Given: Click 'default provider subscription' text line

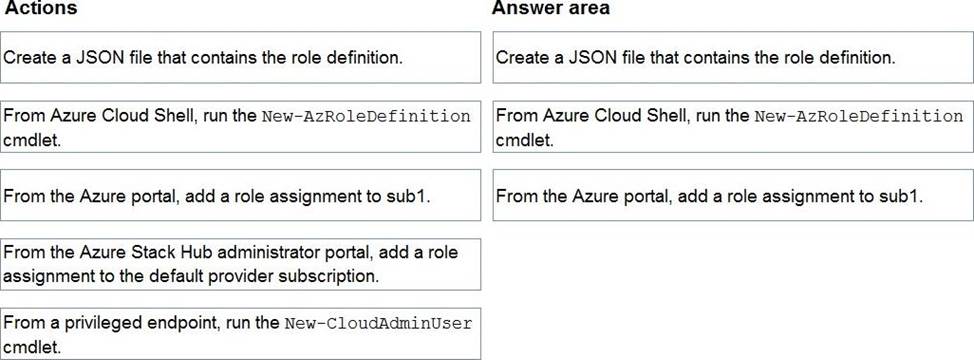Looking at the screenshot, I should pyautogui.click(x=191, y=276).
